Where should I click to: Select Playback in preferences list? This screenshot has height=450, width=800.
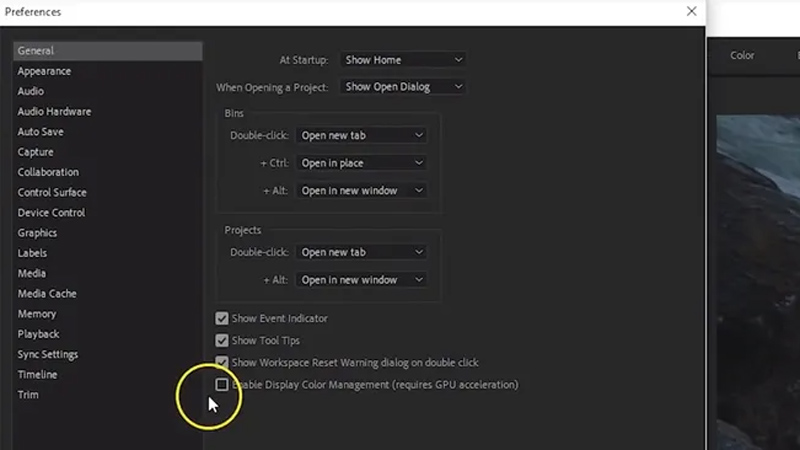pyautogui.click(x=38, y=334)
